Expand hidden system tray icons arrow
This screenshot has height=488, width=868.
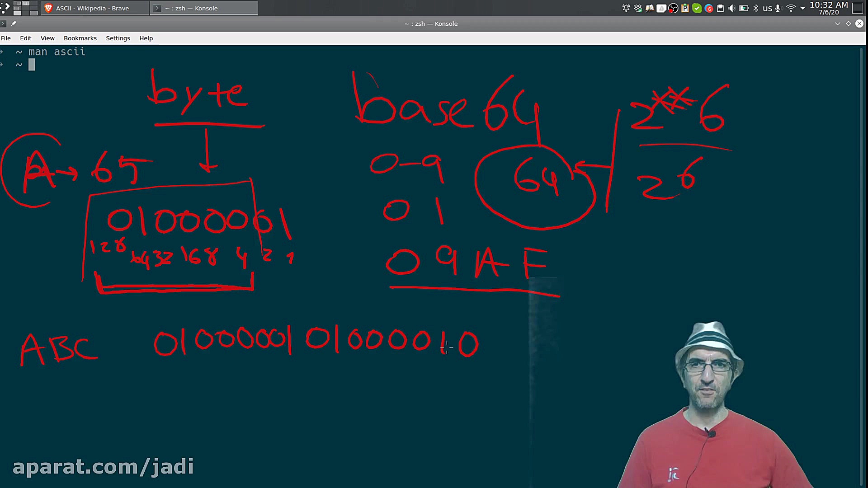click(803, 8)
